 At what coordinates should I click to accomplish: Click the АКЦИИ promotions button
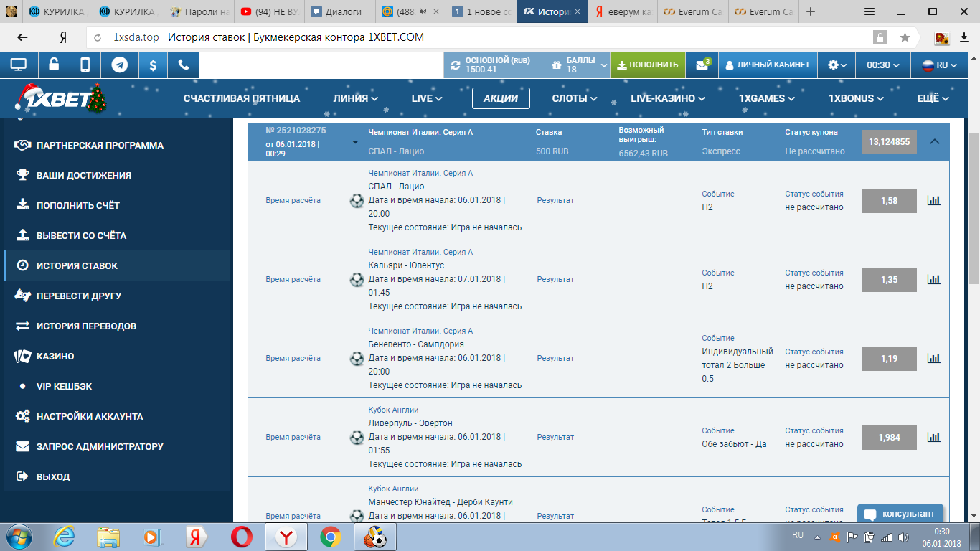tap(501, 98)
